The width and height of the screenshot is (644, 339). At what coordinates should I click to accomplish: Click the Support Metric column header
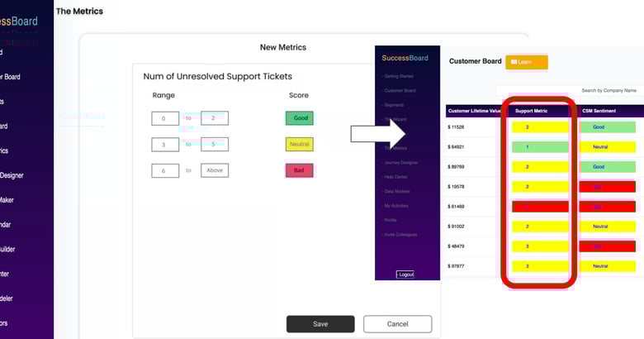(x=533, y=110)
